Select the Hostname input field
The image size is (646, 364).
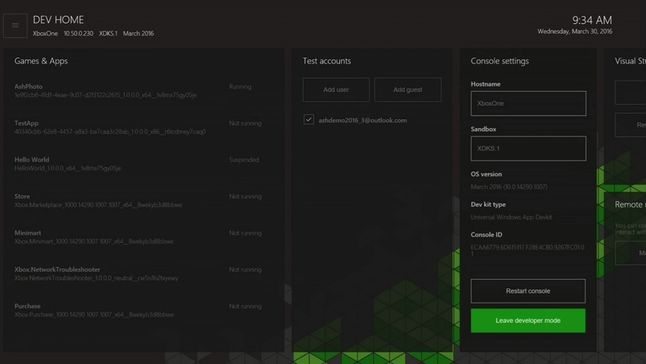(528, 103)
